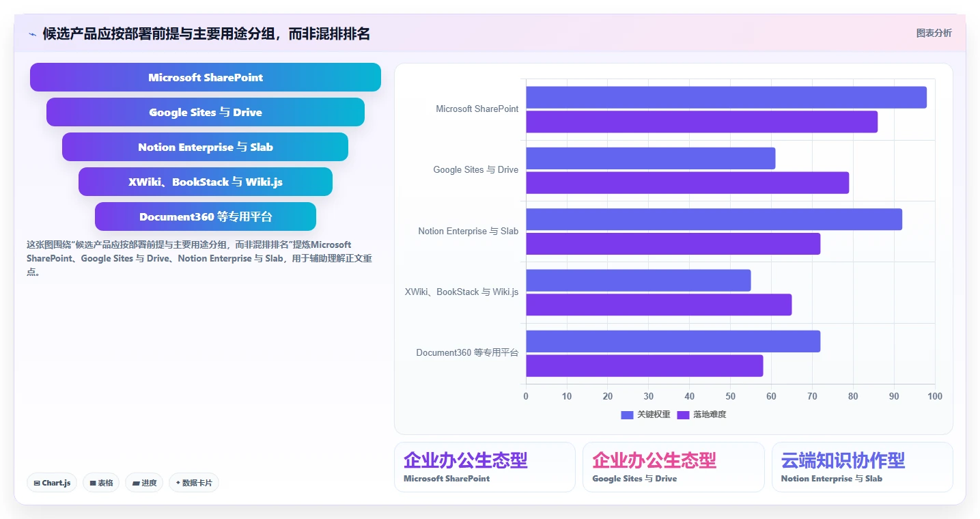Click Microsoft SharePoint 关键权重 chart bar
Screen dimensions: 980x519
pyautogui.click(x=726, y=97)
